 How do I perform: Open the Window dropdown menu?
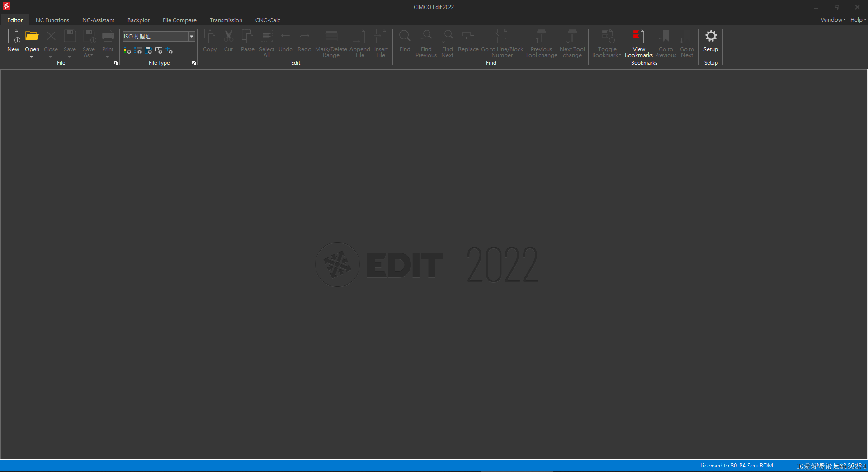pyautogui.click(x=833, y=20)
